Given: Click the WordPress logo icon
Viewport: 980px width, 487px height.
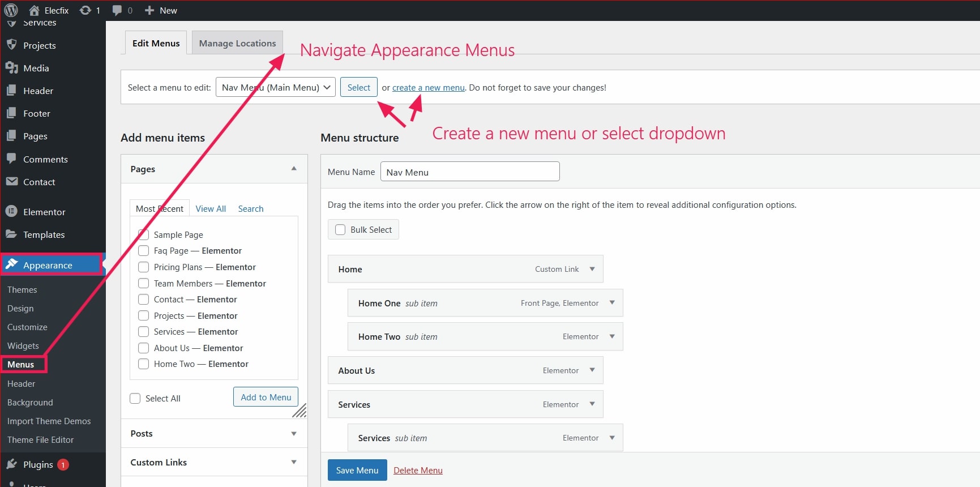Looking at the screenshot, I should pos(11,10).
